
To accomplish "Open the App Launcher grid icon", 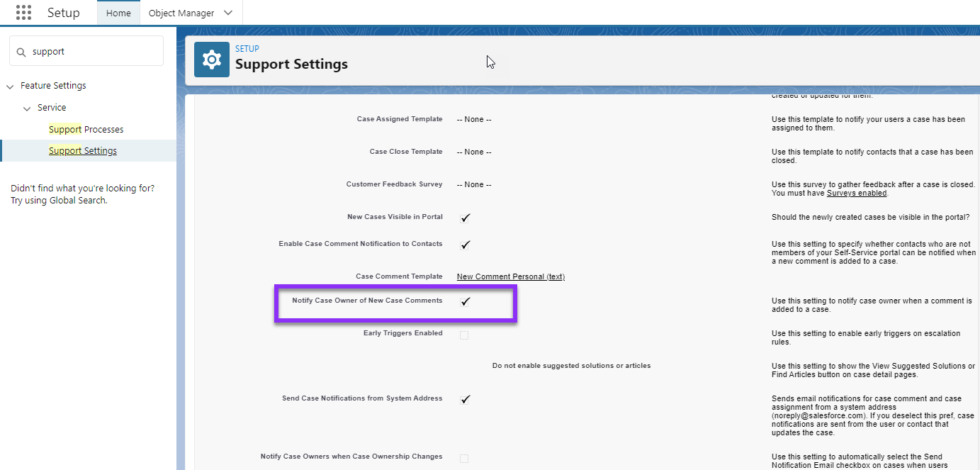I will pos(23,13).
